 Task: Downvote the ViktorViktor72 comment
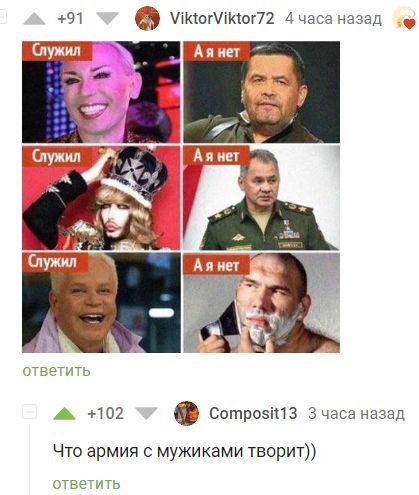click(108, 18)
